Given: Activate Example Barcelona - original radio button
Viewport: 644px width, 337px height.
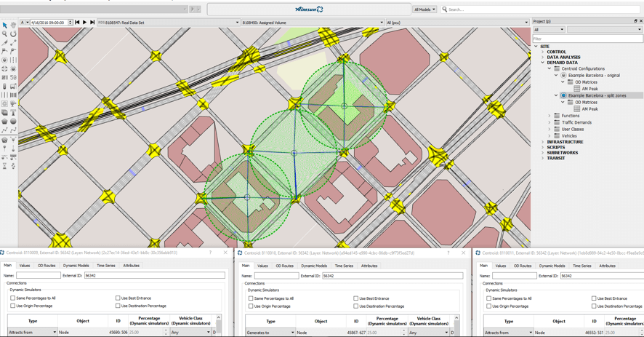Looking at the screenshot, I should [563, 75].
